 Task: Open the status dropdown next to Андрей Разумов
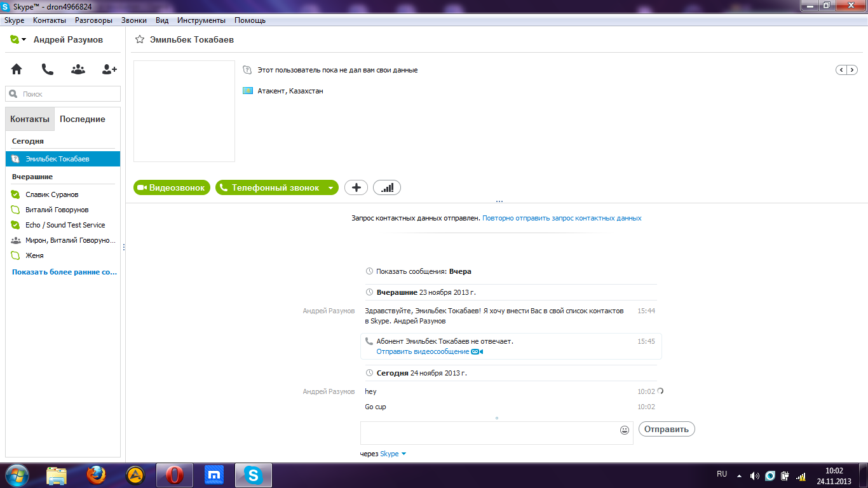pos(24,39)
